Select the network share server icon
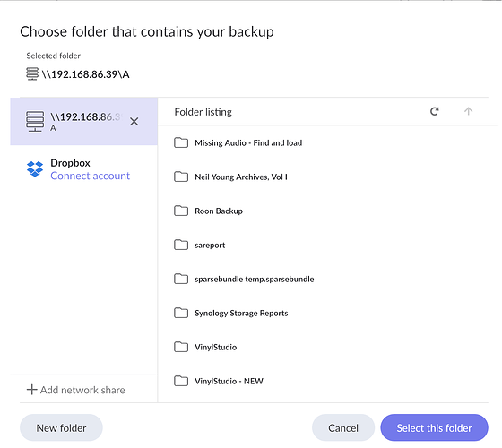This screenshot has width=502, height=448. 35,121
